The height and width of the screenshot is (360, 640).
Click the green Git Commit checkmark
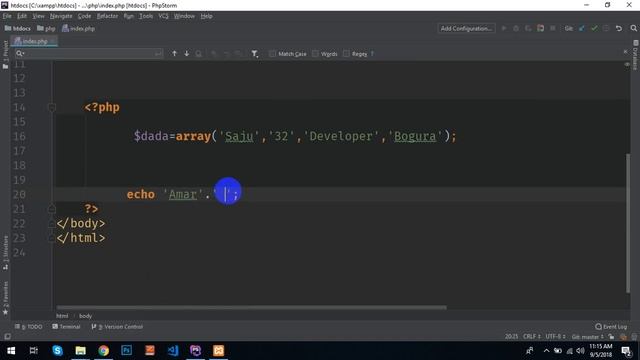coord(594,28)
